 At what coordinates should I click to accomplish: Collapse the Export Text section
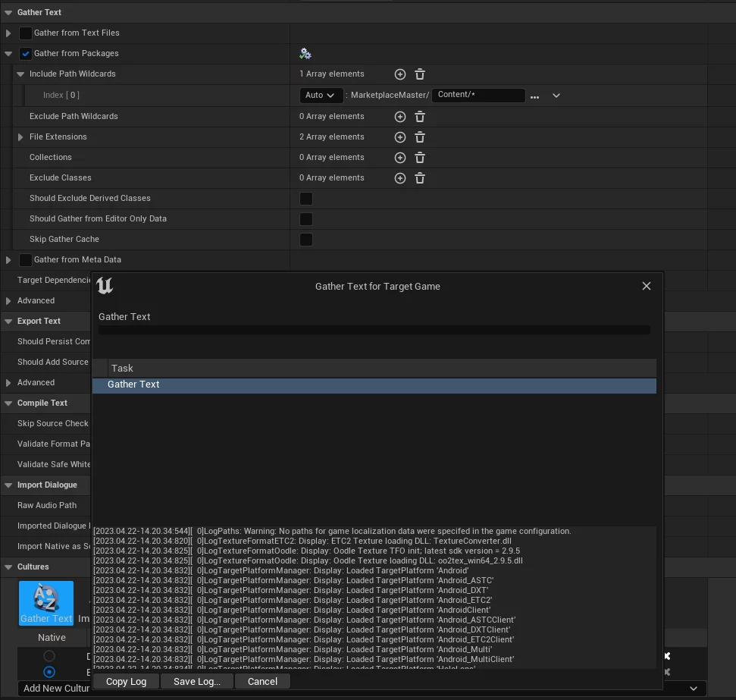tap(8, 322)
